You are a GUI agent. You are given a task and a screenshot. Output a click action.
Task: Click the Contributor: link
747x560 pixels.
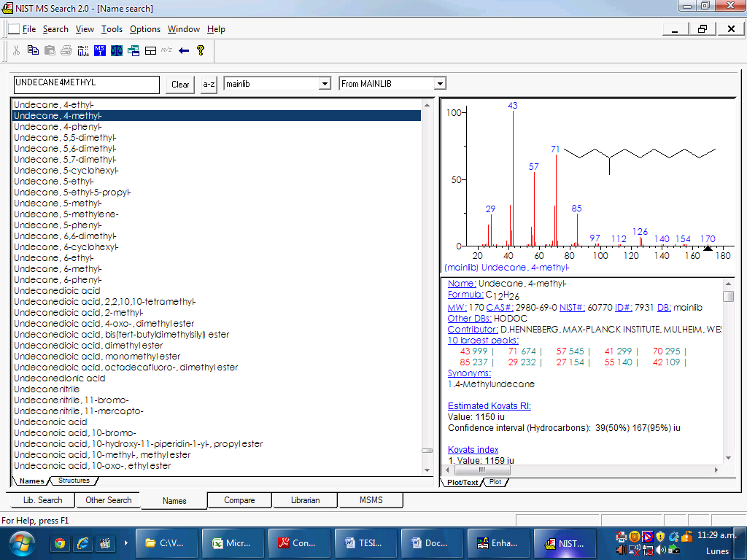coord(473,330)
